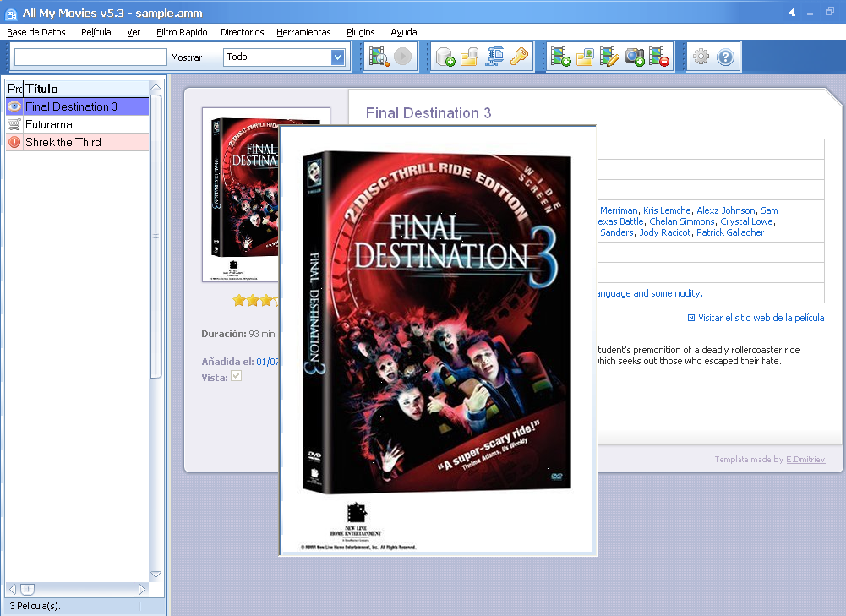Click the enlarged Final Destination 3 cover
The image size is (846, 616).
click(x=438, y=341)
